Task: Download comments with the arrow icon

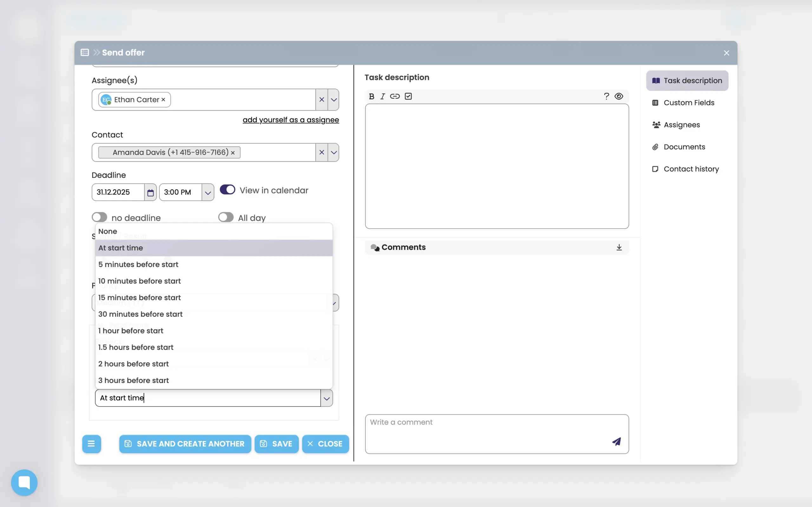Action: (x=619, y=247)
